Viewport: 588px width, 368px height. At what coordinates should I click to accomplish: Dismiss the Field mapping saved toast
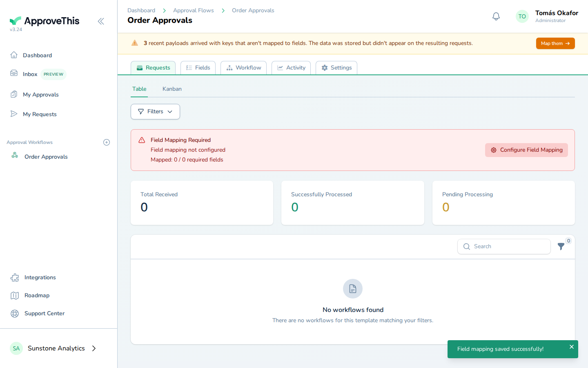tap(572, 347)
